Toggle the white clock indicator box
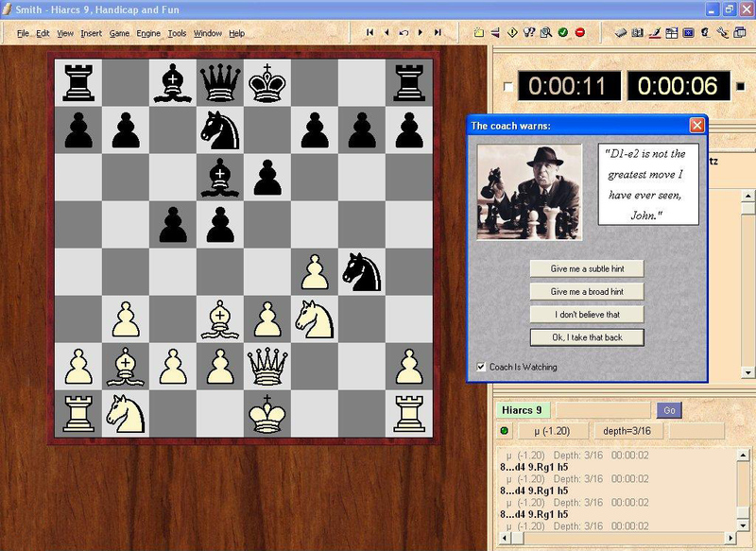Image resolution: width=756 pixels, height=551 pixels. click(x=509, y=88)
